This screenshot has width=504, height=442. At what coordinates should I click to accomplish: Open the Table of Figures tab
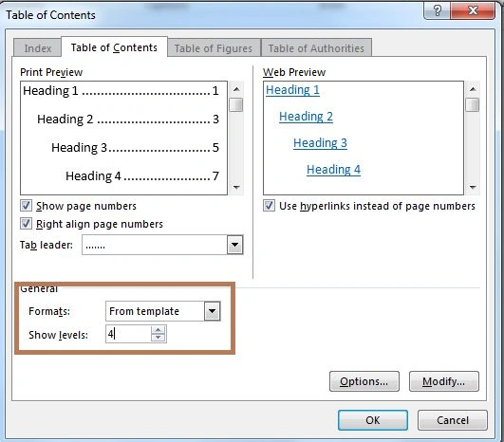coord(214,48)
